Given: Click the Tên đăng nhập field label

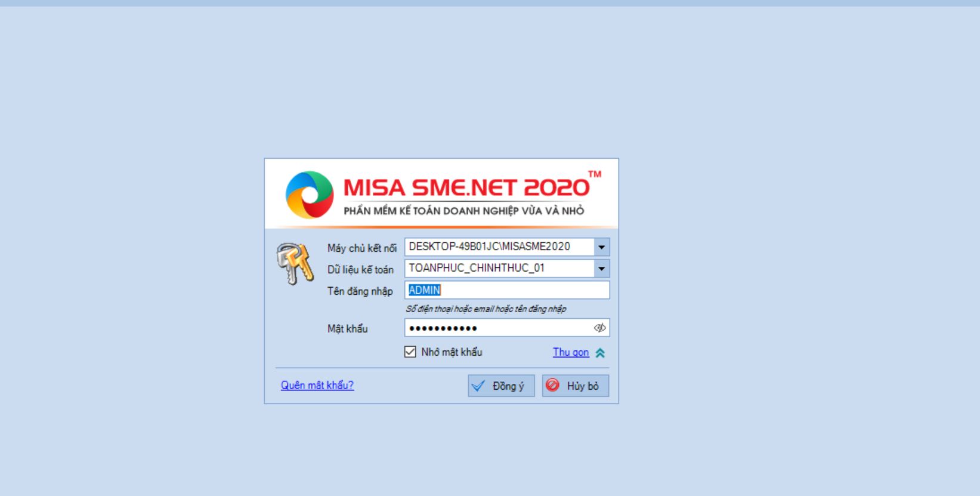Looking at the screenshot, I should [x=360, y=291].
